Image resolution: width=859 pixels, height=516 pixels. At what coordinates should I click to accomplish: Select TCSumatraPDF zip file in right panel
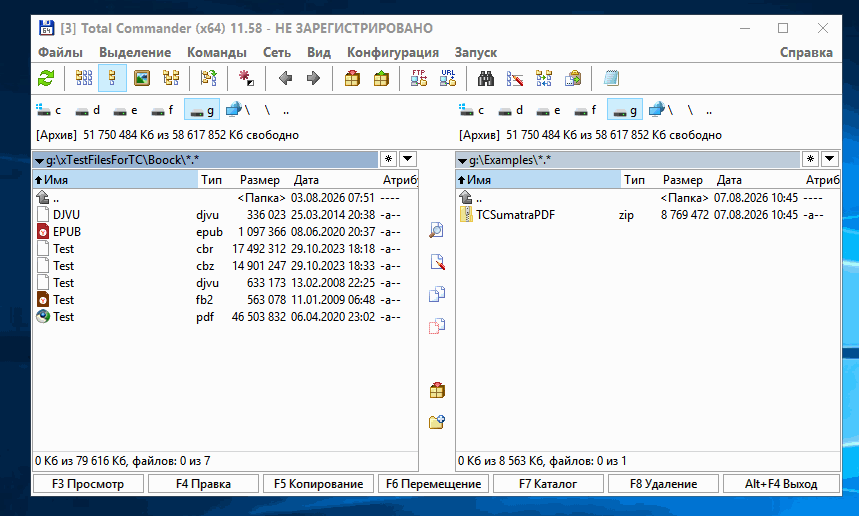(648, 215)
